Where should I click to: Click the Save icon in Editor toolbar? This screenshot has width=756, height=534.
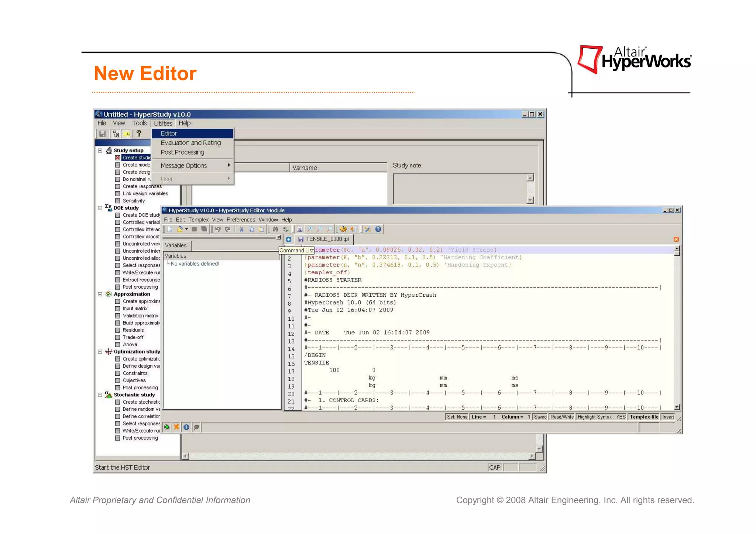pyautogui.click(x=194, y=229)
